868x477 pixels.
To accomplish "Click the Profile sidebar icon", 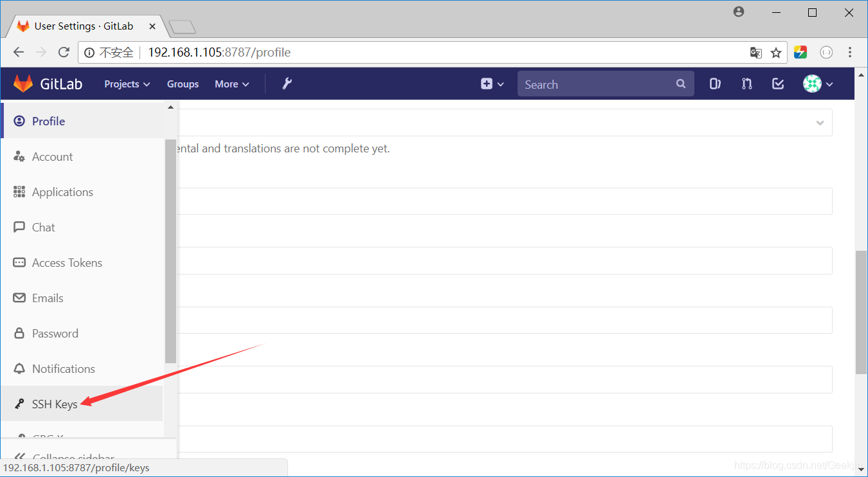I will 19,121.
